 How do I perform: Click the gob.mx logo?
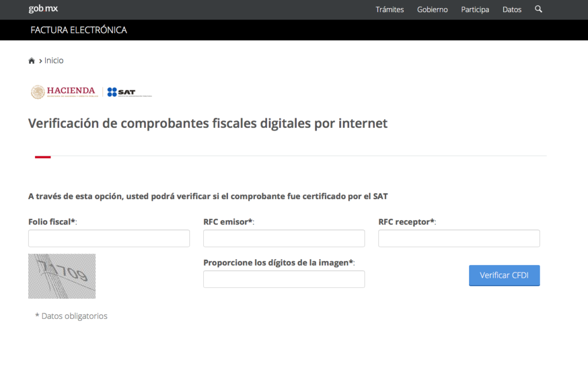43,9
